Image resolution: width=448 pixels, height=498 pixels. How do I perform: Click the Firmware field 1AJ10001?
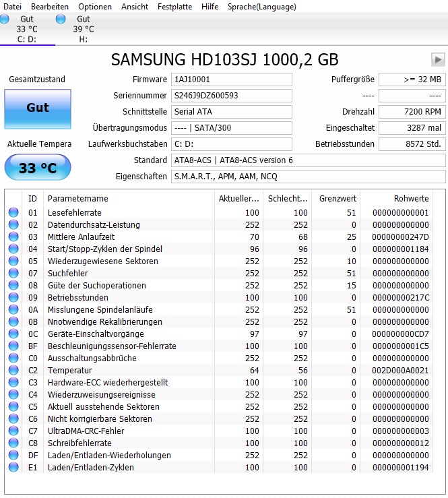(x=232, y=80)
